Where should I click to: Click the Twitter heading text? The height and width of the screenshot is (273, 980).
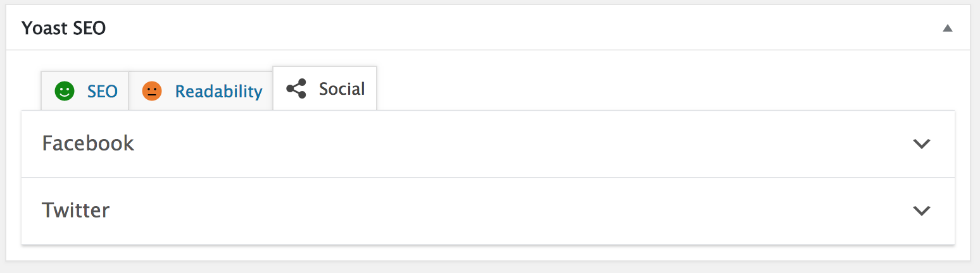76,210
